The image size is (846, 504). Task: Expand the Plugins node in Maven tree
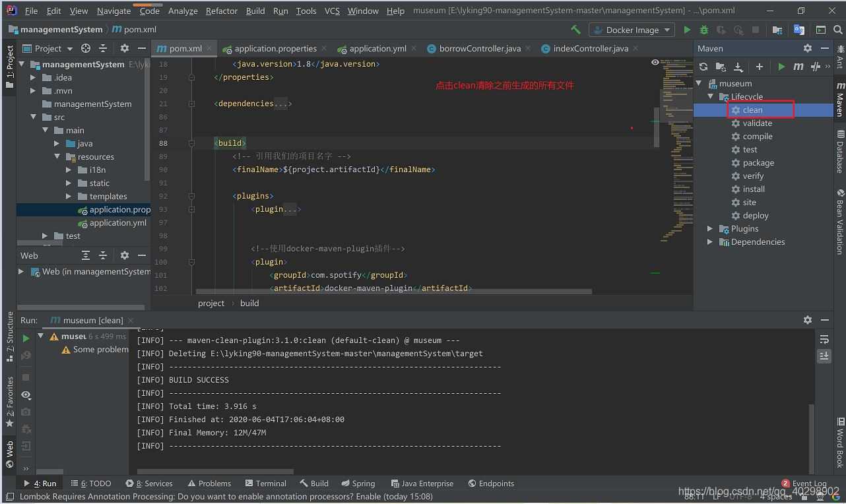[709, 228]
